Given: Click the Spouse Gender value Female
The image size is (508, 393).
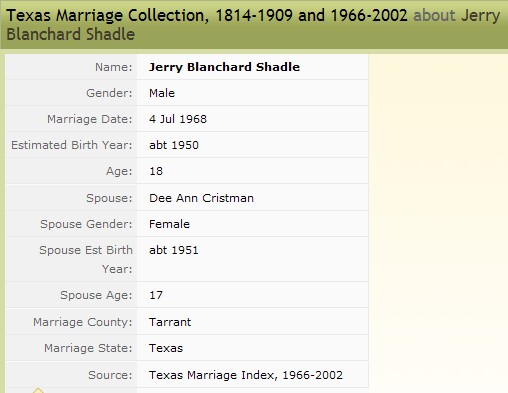Looking at the screenshot, I should click(x=169, y=224).
